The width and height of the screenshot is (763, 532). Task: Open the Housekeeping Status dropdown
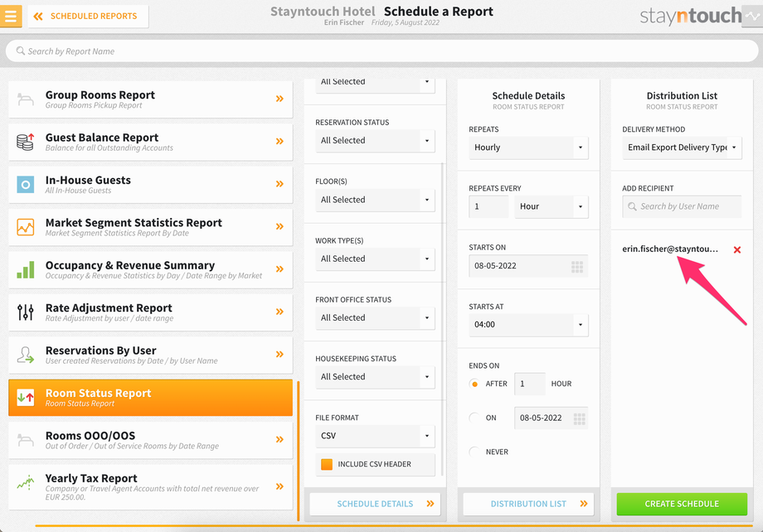point(375,377)
